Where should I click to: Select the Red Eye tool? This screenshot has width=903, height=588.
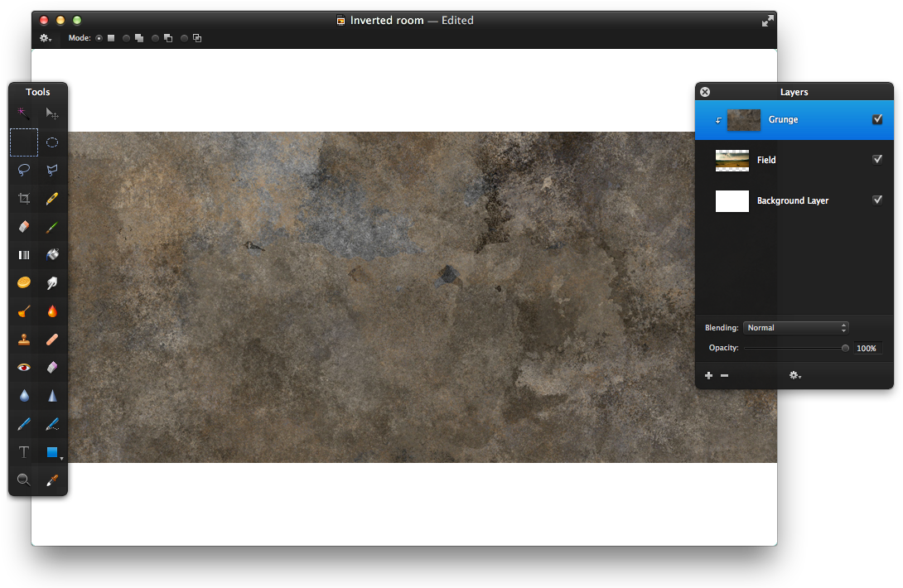24,367
